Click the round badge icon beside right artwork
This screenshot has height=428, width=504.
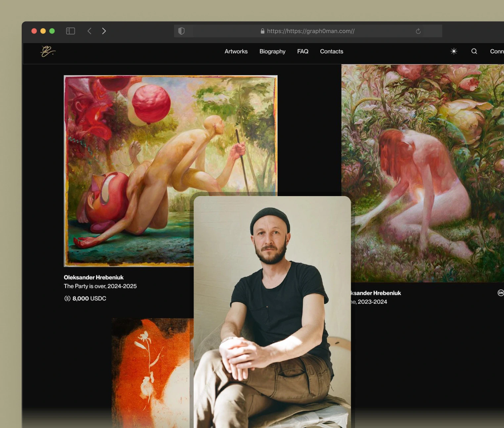[500, 293]
